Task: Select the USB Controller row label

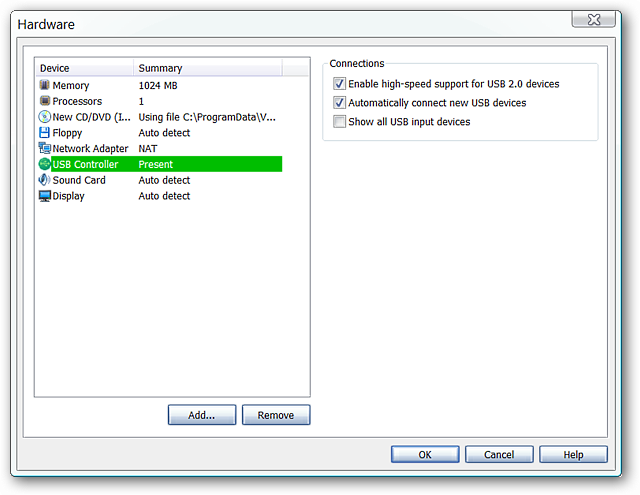Action: point(85,164)
